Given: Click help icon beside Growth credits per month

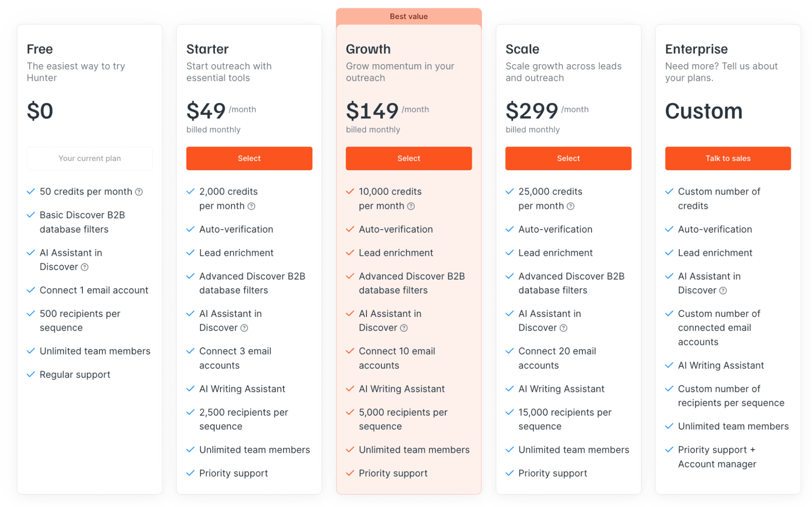Looking at the screenshot, I should [x=411, y=206].
